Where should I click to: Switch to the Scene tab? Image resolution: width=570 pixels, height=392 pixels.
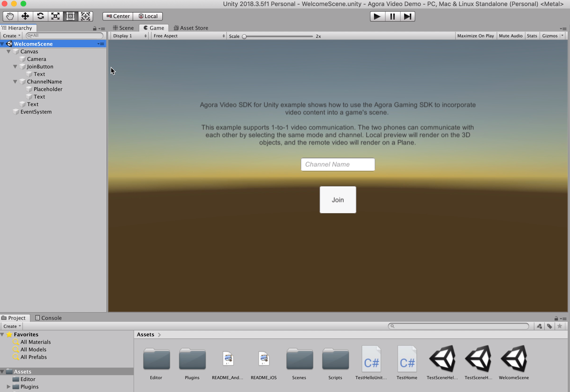tap(124, 28)
